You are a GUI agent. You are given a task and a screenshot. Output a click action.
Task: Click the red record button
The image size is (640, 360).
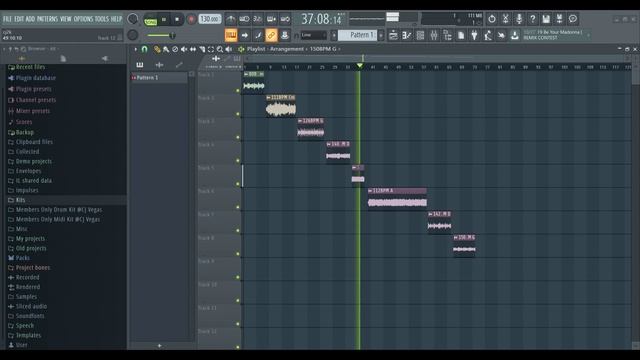pos(191,19)
